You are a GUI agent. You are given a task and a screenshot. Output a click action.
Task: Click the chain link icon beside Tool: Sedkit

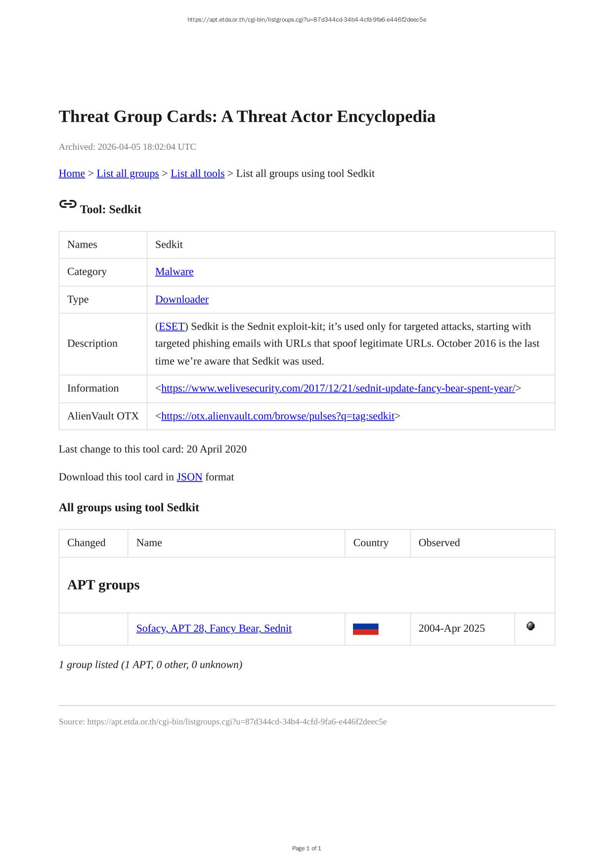(x=68, y=204)
